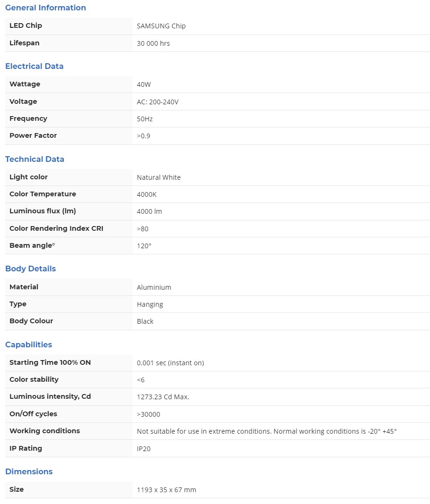This screenshot has width=430, height=504.
Task: Select the AC: 200-240V voltage value
Action: pos(157,102)
